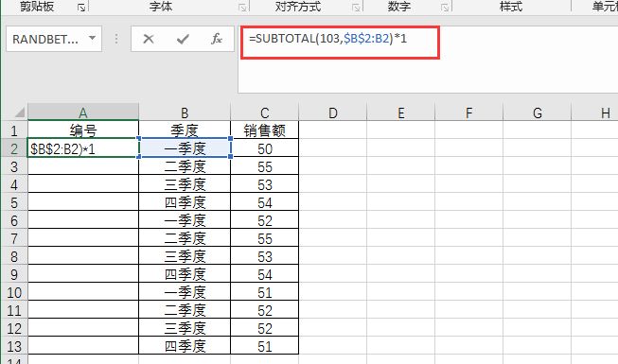
Task: Click cell B3 containing 二季度
Action: 185,166
